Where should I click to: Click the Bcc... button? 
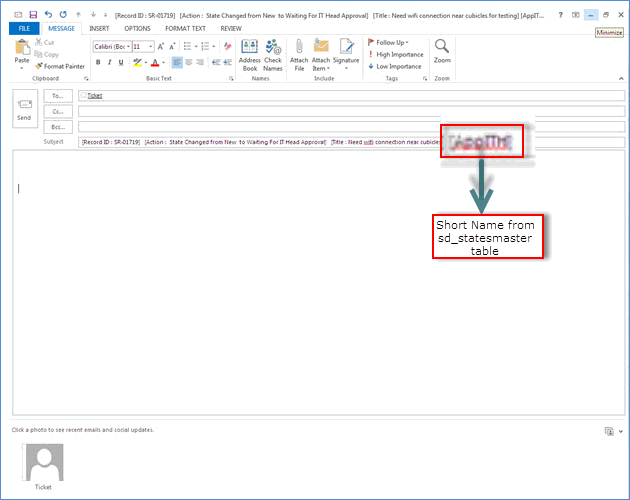(x=59, y=126)
